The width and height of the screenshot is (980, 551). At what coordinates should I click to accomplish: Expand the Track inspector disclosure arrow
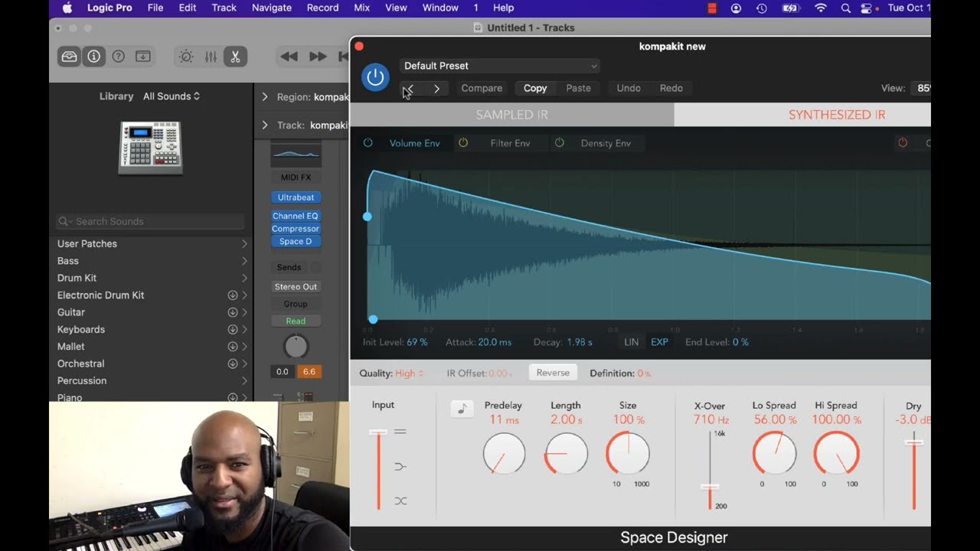pos(265,125)
